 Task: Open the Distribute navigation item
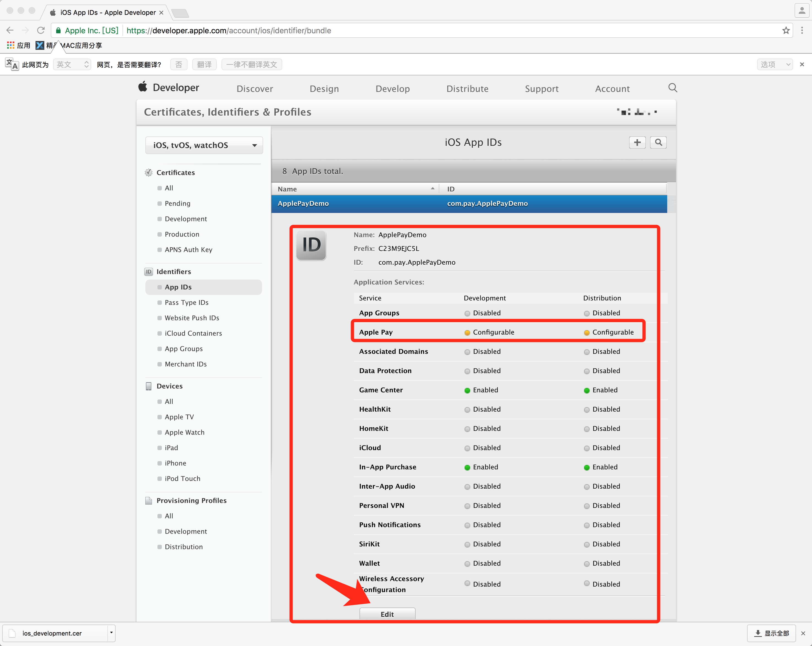[467, 89]
